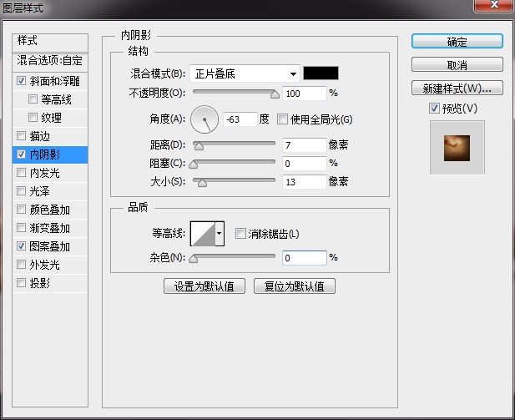Expand the 等高线 contour picker arrow
Screen dimensions: 515x420
pos(220,234)
